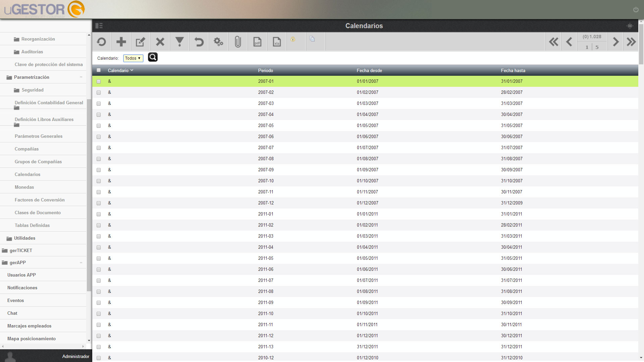
Task: Open Marcajes empleados link
Action: [29, 326]
